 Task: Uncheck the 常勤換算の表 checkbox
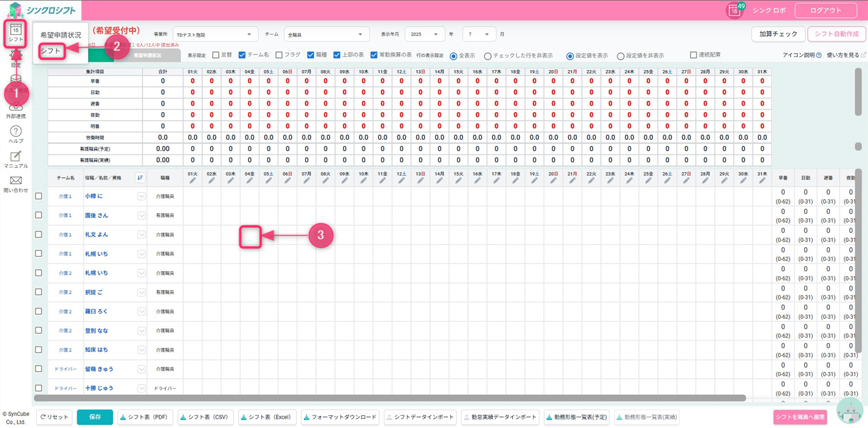coord(374,55)
